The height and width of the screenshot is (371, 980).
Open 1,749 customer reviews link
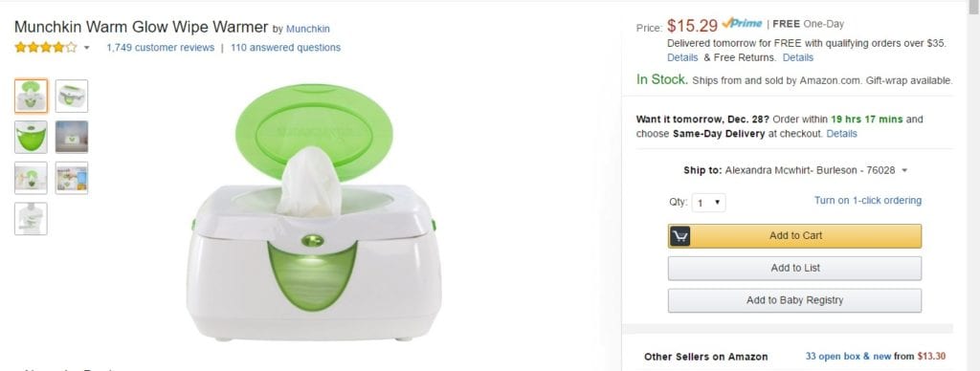point(160,48)
